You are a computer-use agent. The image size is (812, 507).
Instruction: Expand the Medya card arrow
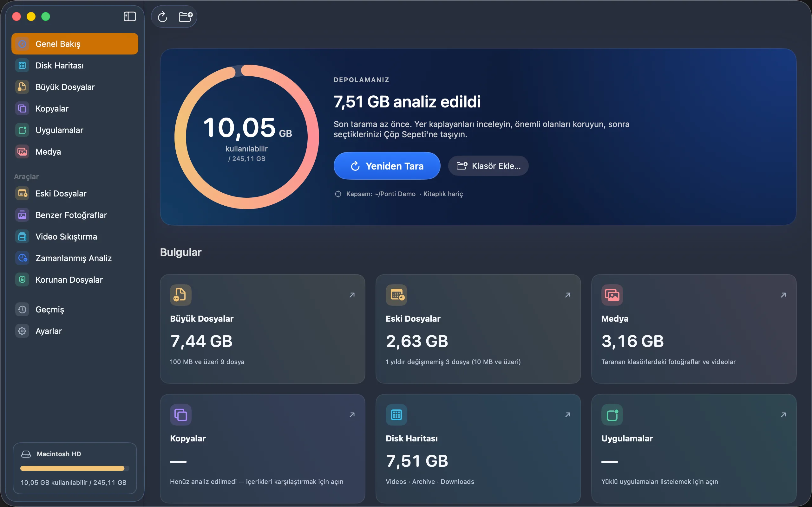click(783, 295)
